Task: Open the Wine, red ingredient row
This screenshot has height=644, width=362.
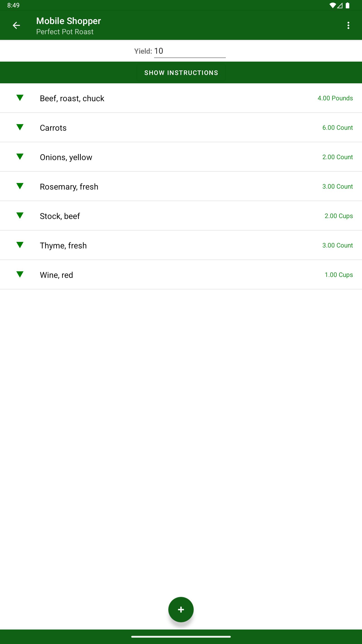Action: coord(181,275)
